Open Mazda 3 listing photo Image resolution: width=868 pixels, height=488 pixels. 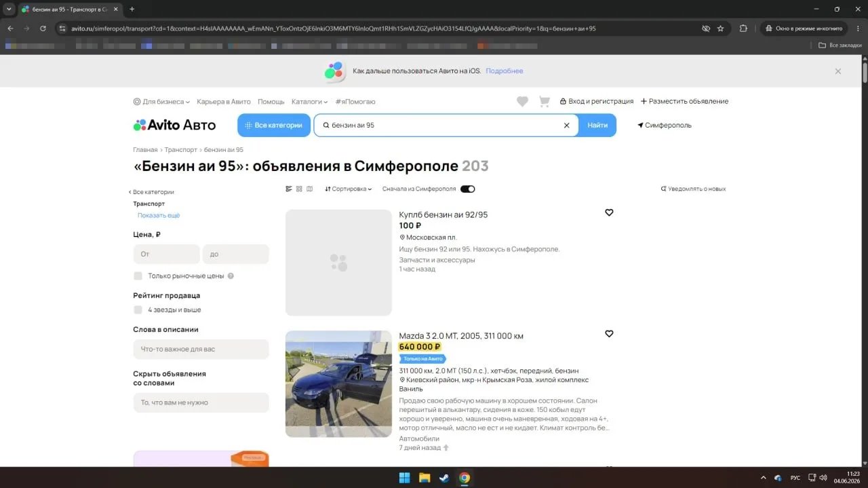click(x=338, y=384)
